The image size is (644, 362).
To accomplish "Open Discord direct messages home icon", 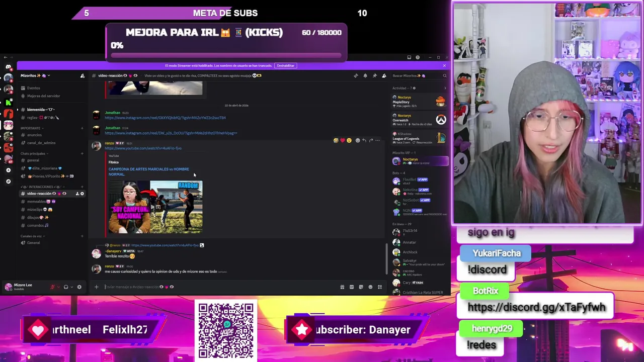I will tap(8, 67).
